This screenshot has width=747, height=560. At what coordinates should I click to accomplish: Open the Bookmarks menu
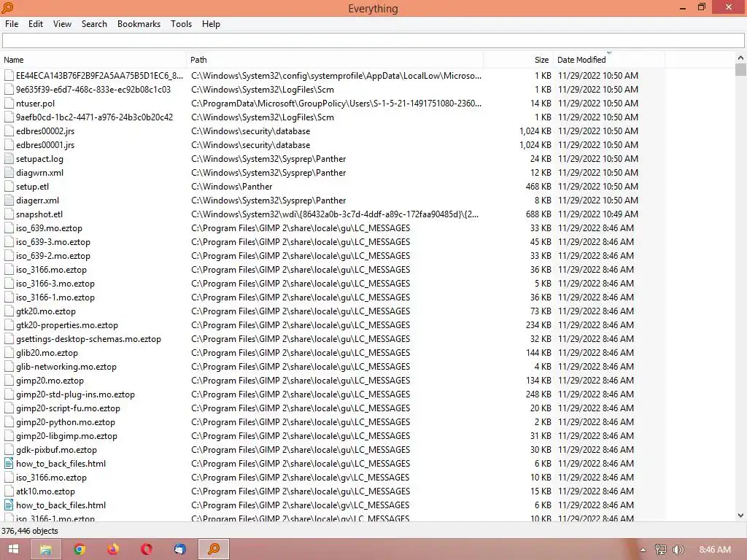click(x=139, y=24)
